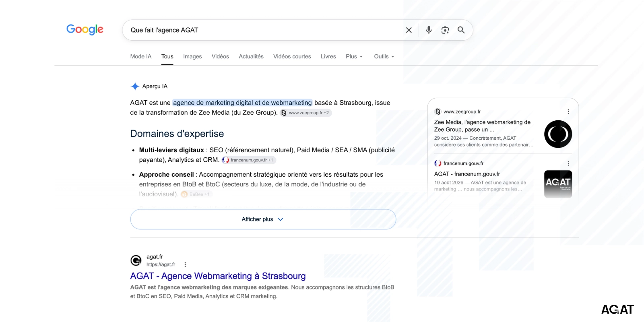Open the Vidéos courtes tab
644x322 pixels.
tap(292, 56)
